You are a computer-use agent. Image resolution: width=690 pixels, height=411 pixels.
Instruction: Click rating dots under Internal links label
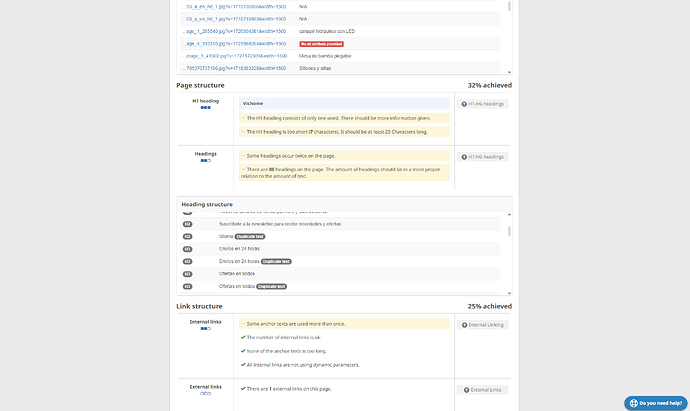point(205,330)
